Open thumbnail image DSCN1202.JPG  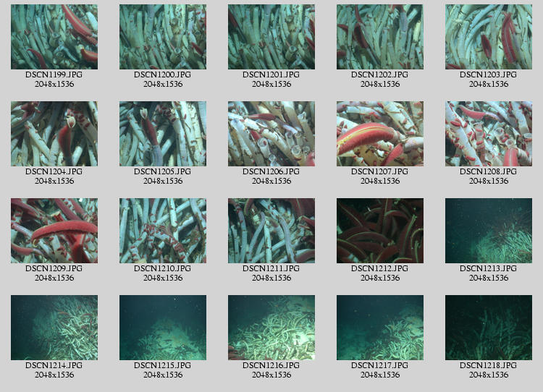coord(380,37)
